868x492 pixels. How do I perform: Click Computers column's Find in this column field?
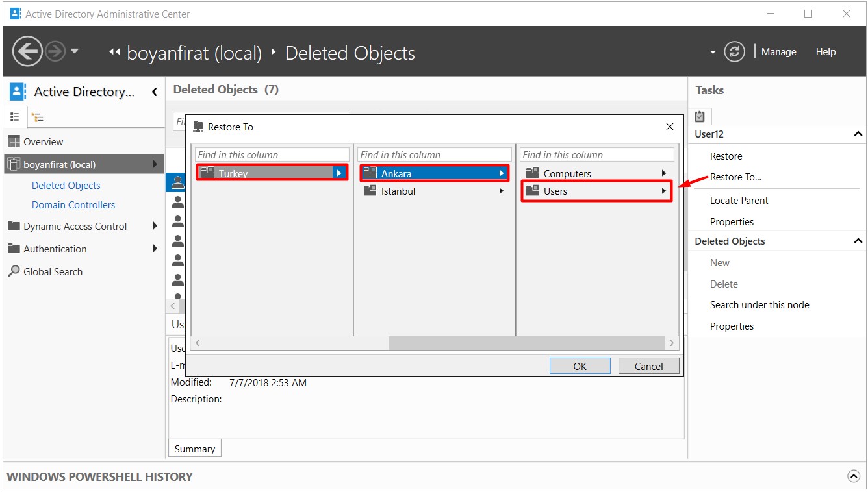pos(597,155)
